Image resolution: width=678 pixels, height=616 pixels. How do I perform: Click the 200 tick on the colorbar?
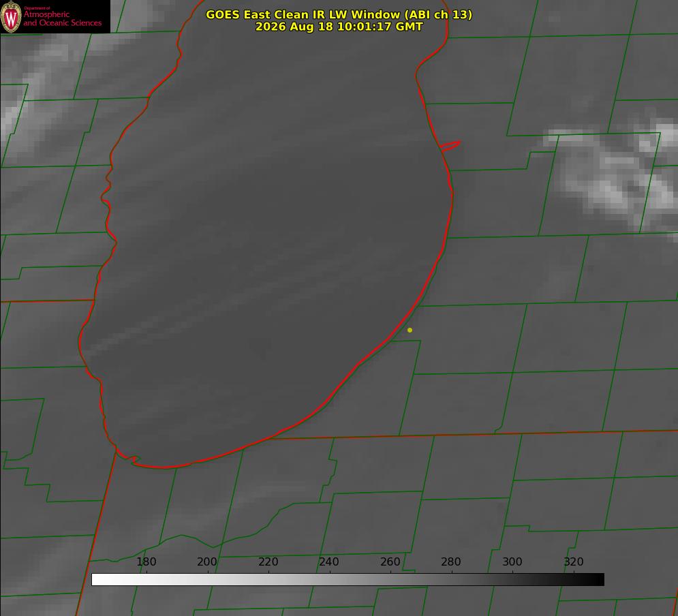click(207, 561)
